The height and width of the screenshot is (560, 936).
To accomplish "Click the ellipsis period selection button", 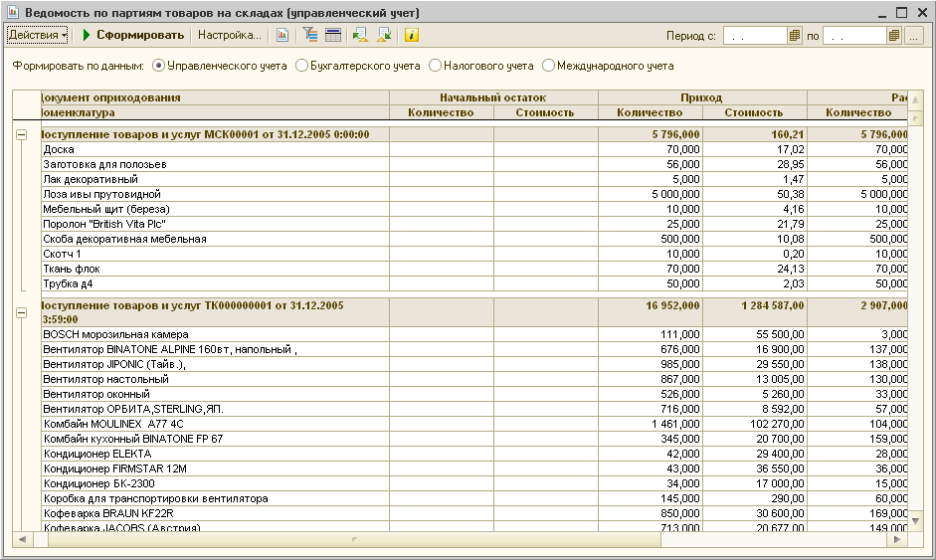I will point(913,36).
